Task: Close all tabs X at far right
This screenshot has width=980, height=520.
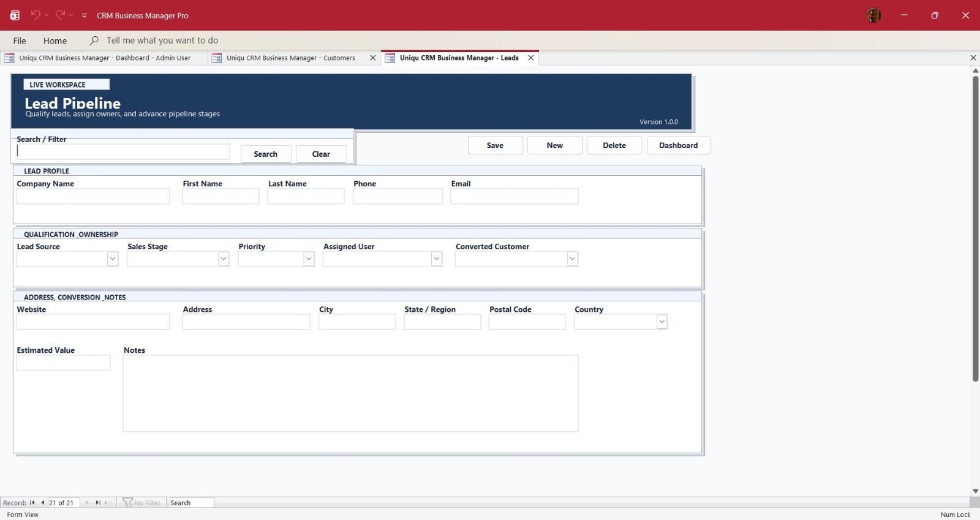Action: tap(973, 58)
